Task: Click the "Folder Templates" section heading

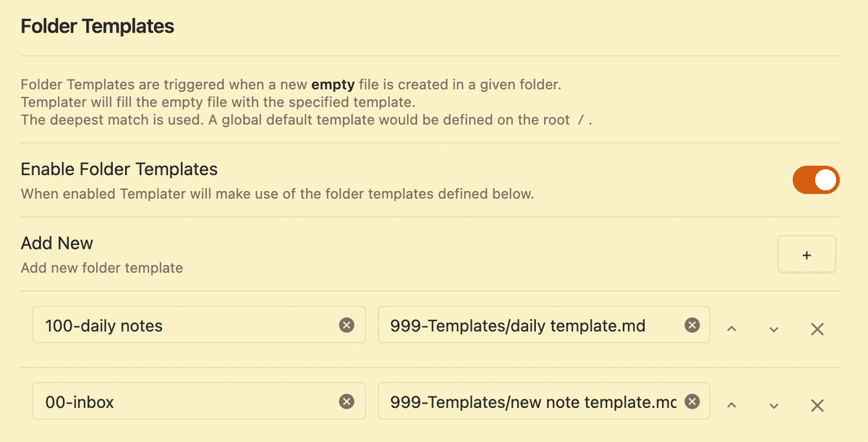Action: [x=98, y=27]
